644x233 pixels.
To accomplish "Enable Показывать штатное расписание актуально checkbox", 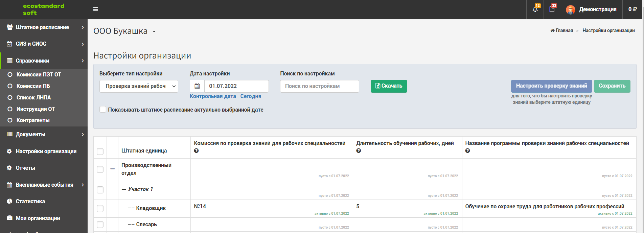I will [103, 110].
